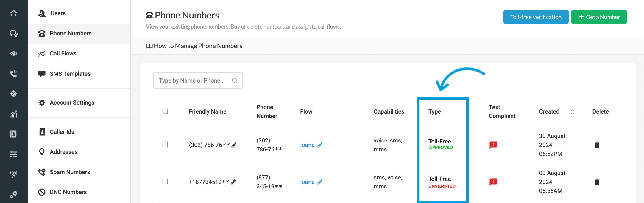644x203 pixels.
Task: Click trash icon for the (877) 345-19** number
Action: point(597,182)
